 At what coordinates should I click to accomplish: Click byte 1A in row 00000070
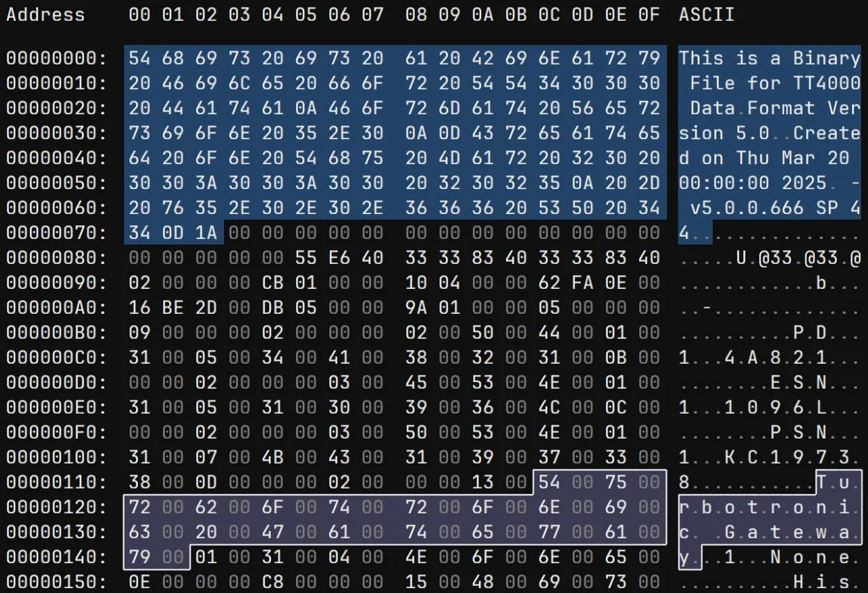(x=206, y=233)
